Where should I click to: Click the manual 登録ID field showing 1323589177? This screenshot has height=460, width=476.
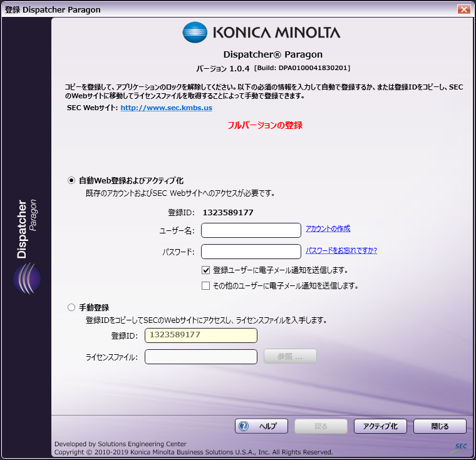coord(201,335)
